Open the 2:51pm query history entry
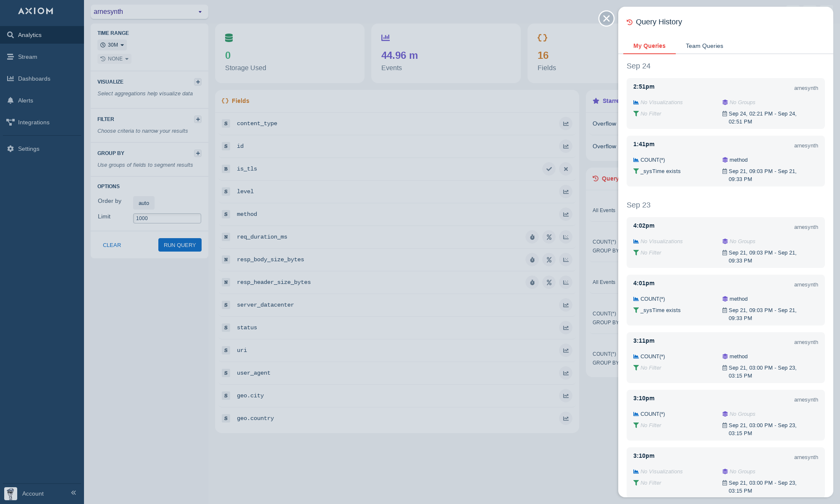 click(725, 103)
